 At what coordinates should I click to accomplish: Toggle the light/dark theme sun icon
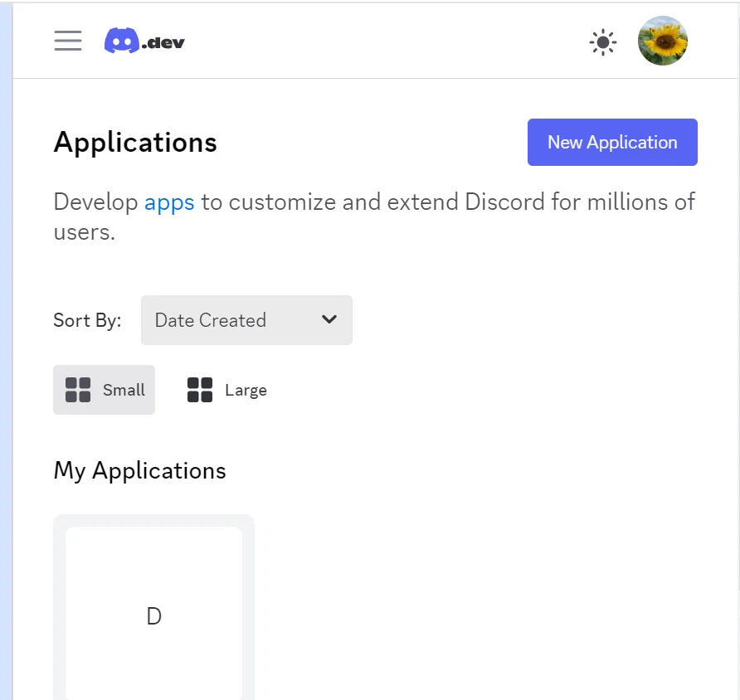pos(602,42)
